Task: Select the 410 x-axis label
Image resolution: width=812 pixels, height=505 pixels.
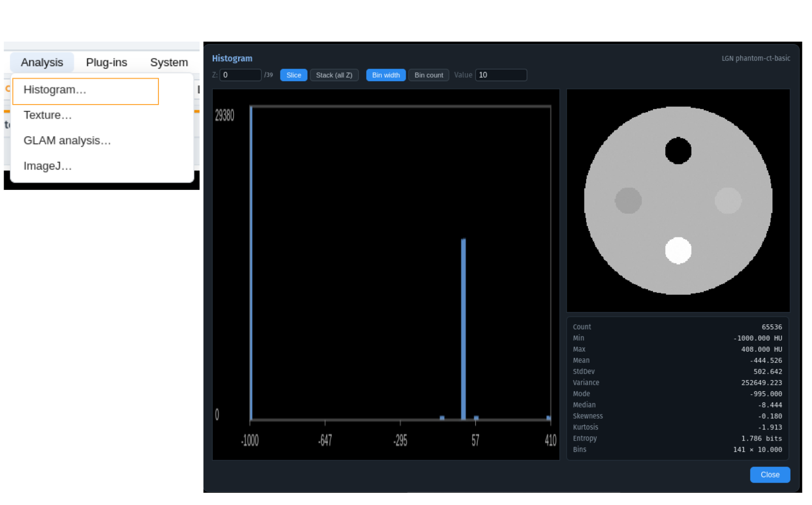Action: tap(550, 440)
